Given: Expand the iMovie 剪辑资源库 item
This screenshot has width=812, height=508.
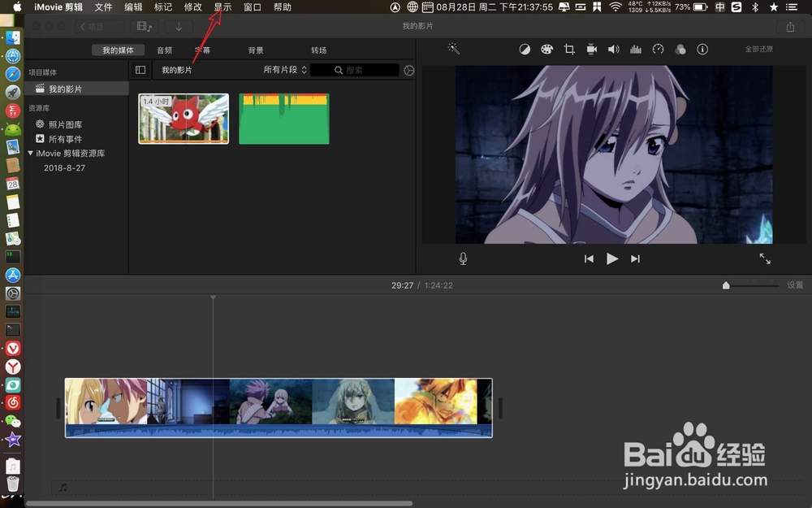Looking at the screenshot, I should pyautogui.click(x=31, y=153).
